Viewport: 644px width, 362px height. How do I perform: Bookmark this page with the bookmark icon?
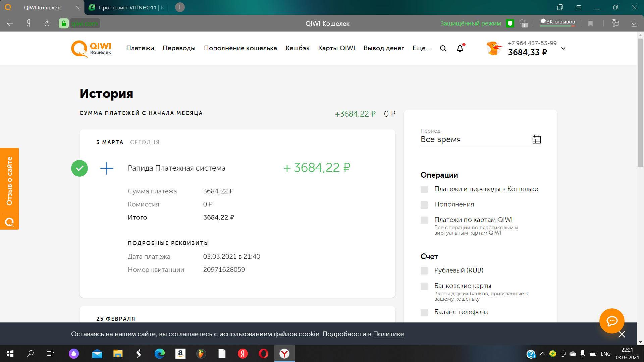(x=591, y=23)
